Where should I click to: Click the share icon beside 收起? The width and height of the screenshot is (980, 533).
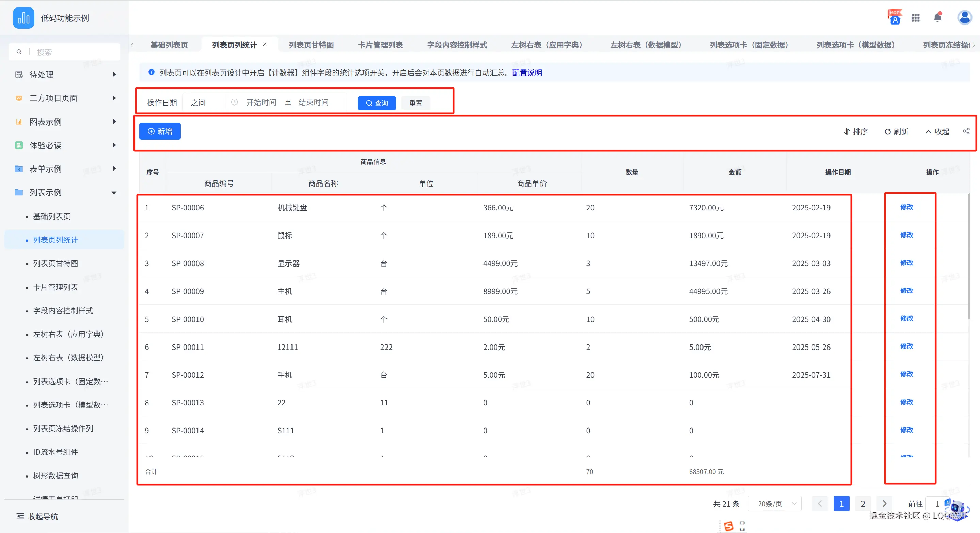pos(966,131)
